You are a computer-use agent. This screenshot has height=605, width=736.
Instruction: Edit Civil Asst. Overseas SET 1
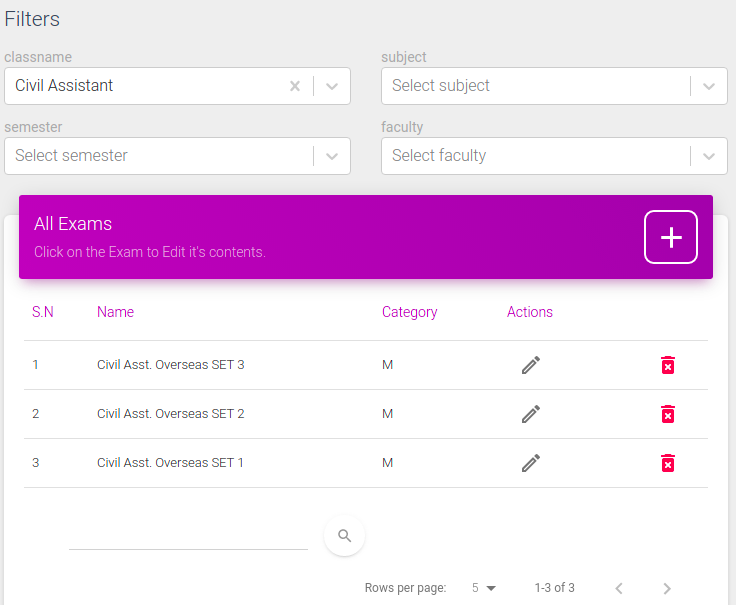[531, 463]
